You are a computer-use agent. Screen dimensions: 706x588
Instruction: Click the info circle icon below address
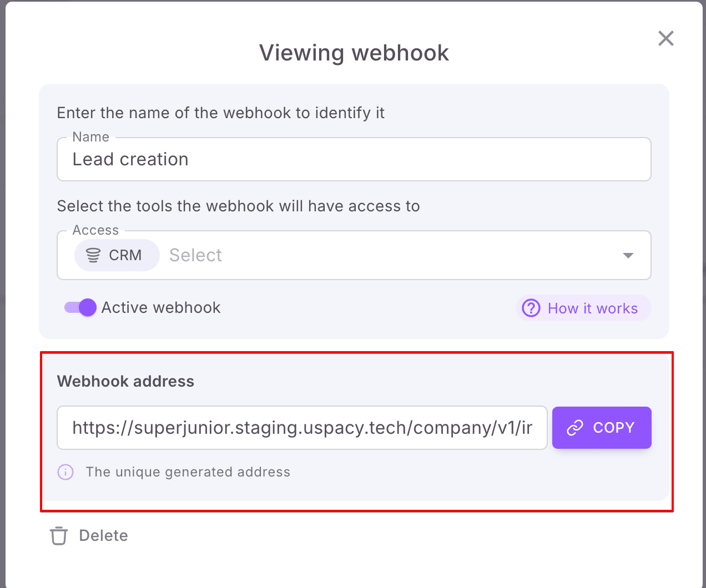coord(65,472)
